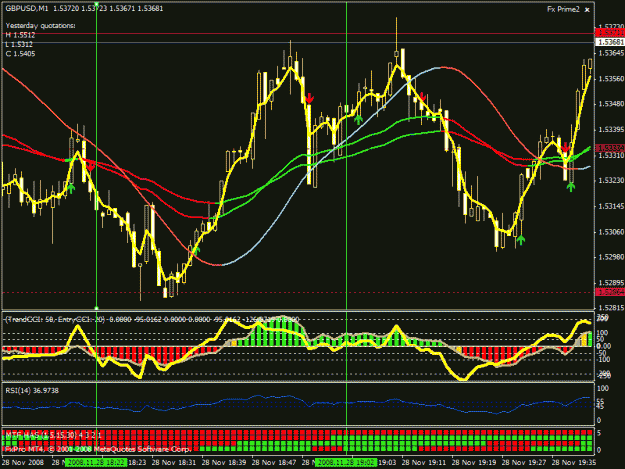This screenshot has height=469, width=625.
Task: Click the "28 Nov 18:39" time axis label
Action: 224,463
